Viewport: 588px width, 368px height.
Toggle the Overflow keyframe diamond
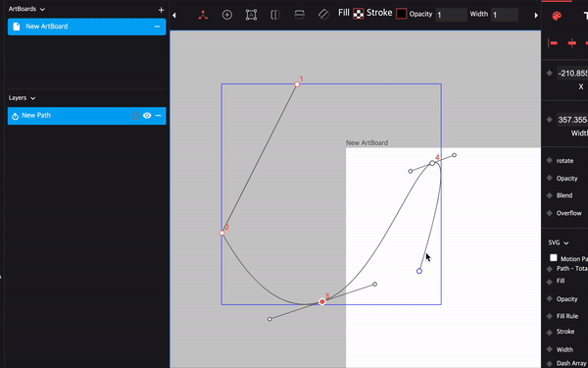(550, 213)
